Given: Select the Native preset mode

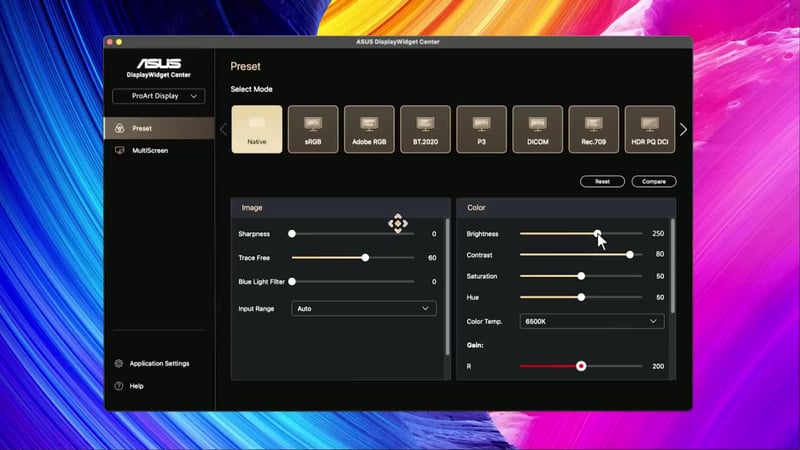Looking at the screenshot, I should [257, 129].
